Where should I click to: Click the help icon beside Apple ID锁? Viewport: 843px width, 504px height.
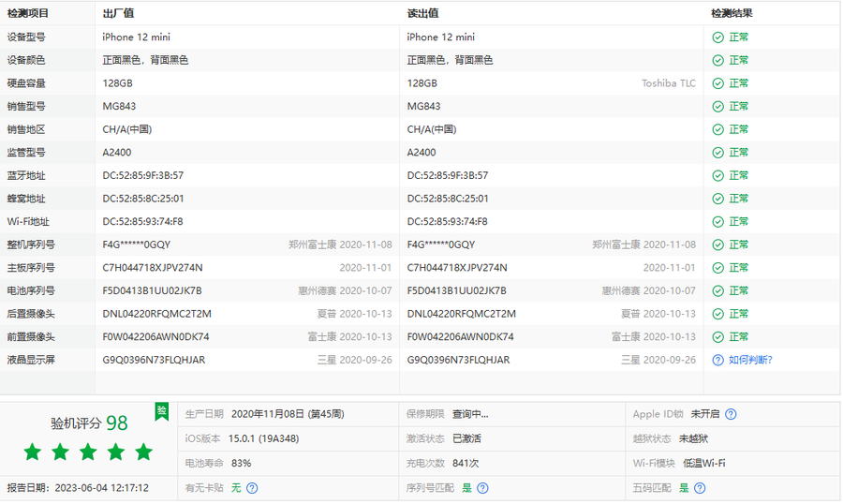point(731,414)
